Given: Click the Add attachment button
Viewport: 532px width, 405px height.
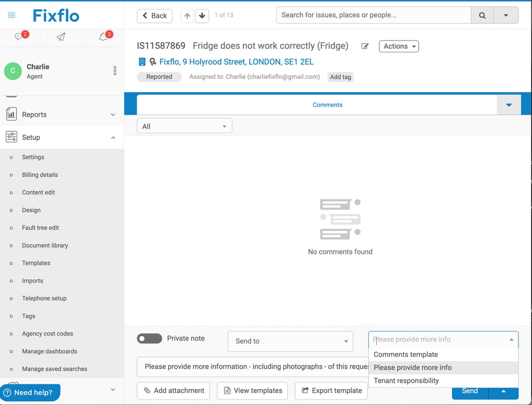Looking at the screenshot, I should (x=173, y=390).
